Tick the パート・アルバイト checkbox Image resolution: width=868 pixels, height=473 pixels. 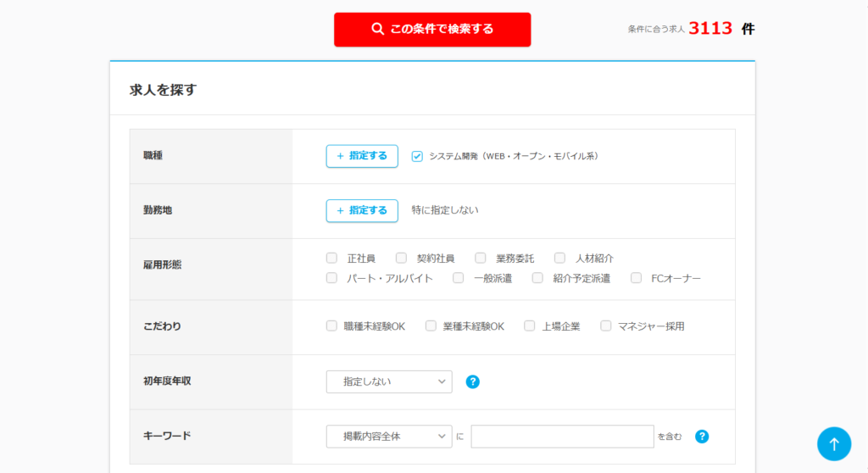[x=332, y=278]
